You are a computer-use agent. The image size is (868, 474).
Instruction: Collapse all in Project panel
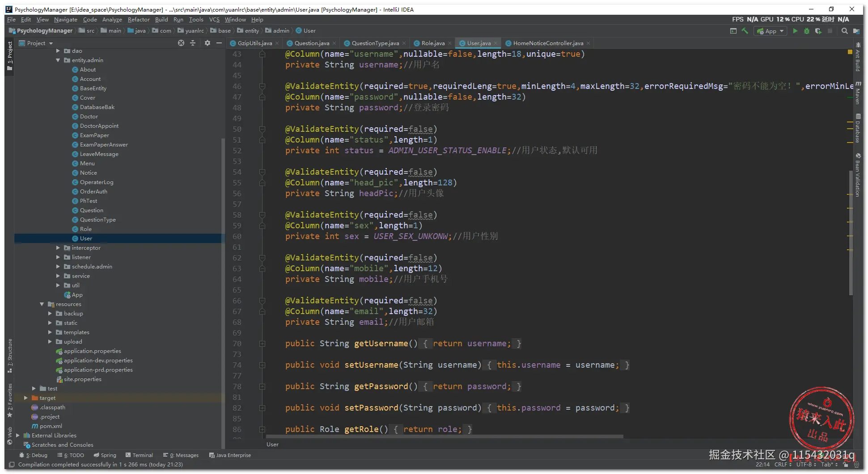[193, 43]
